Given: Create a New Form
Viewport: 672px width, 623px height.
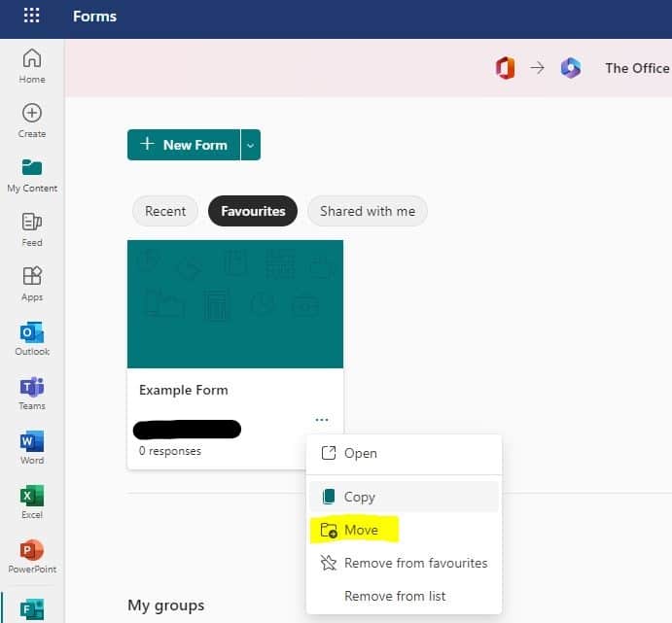Looking at the screenshot, I should pyautogui.click(x=184, y=145).
